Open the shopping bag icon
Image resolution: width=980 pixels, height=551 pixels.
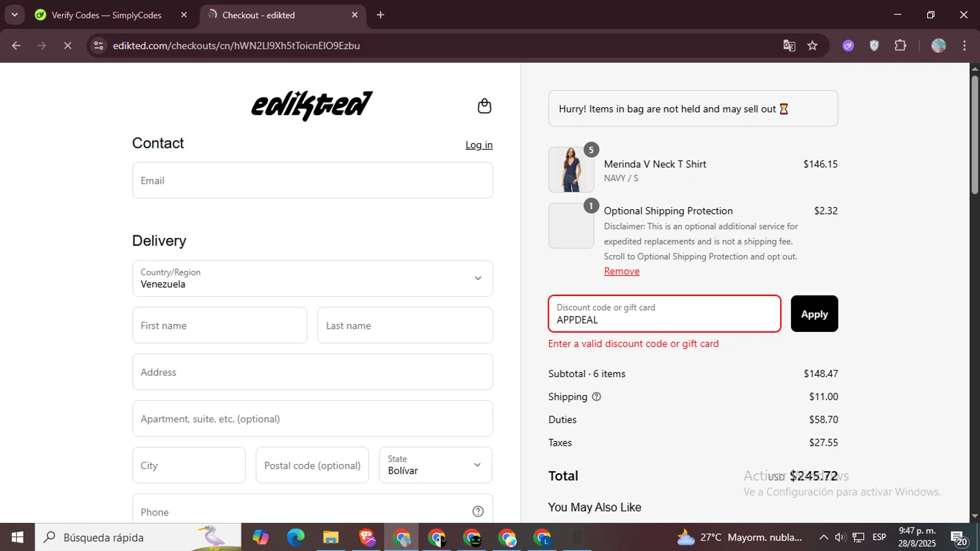[484, 106]
